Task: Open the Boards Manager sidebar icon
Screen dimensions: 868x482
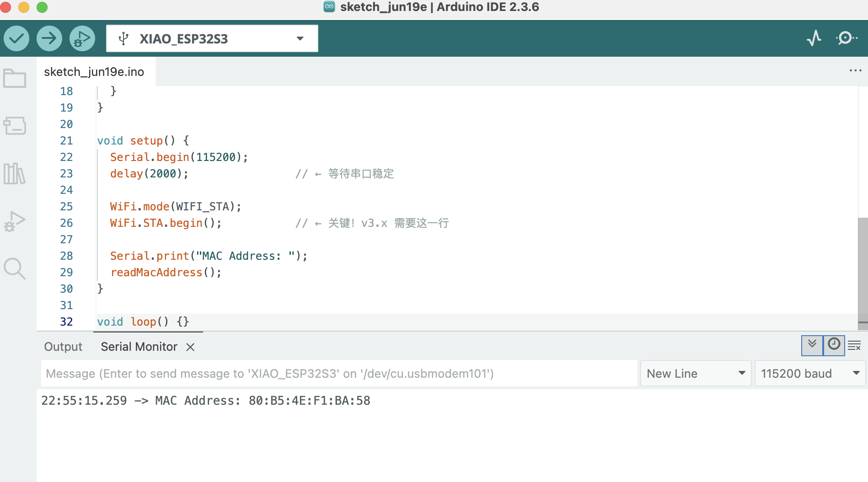Action: [15, 126]
